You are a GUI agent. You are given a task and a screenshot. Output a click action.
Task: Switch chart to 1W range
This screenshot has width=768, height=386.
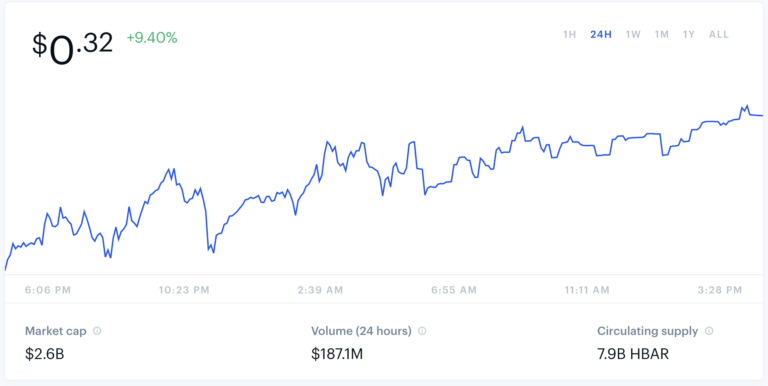[633, 35]
